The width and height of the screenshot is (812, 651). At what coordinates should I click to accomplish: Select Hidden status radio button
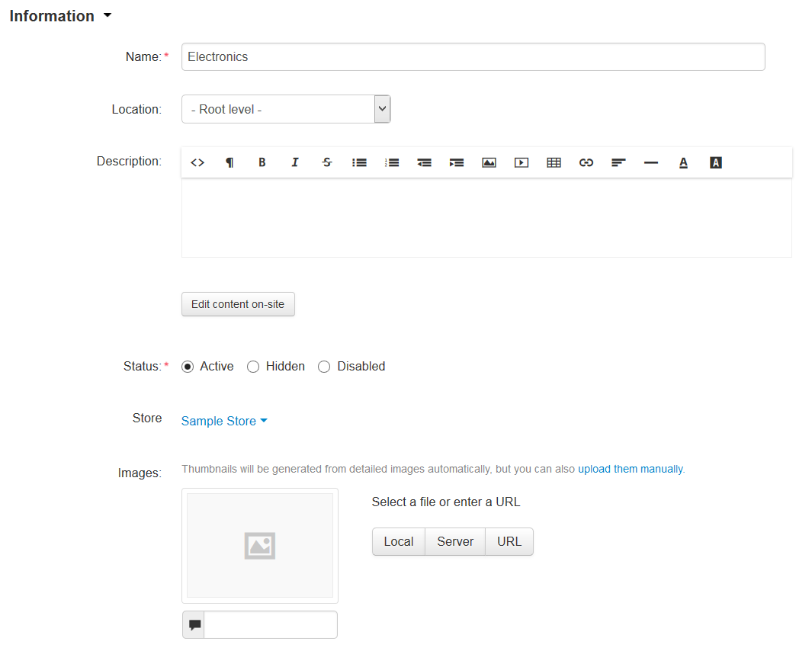pos(253,367)
